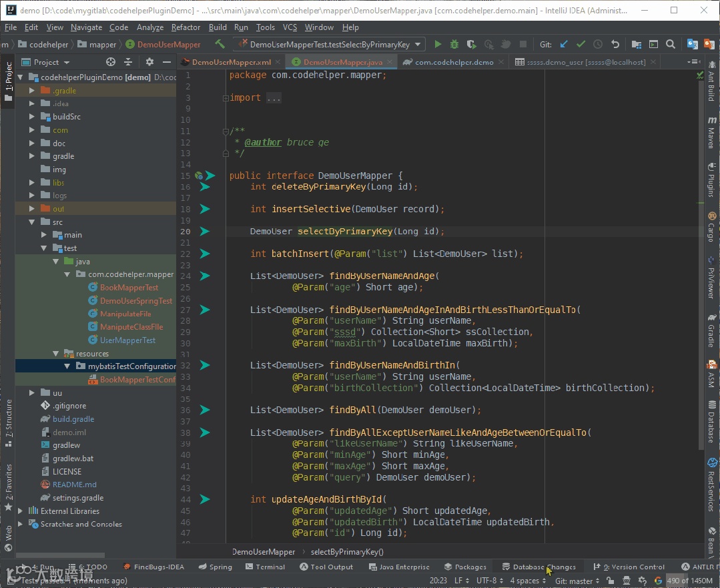This screenshot has height=588, width=720.
Task: Click the Git update project arrow
Action: 564,45
